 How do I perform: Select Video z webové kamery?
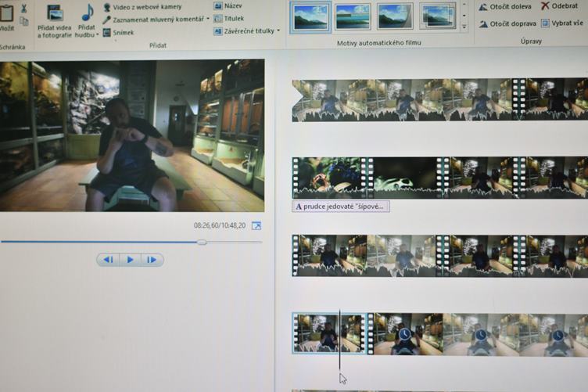click(142, 7)
